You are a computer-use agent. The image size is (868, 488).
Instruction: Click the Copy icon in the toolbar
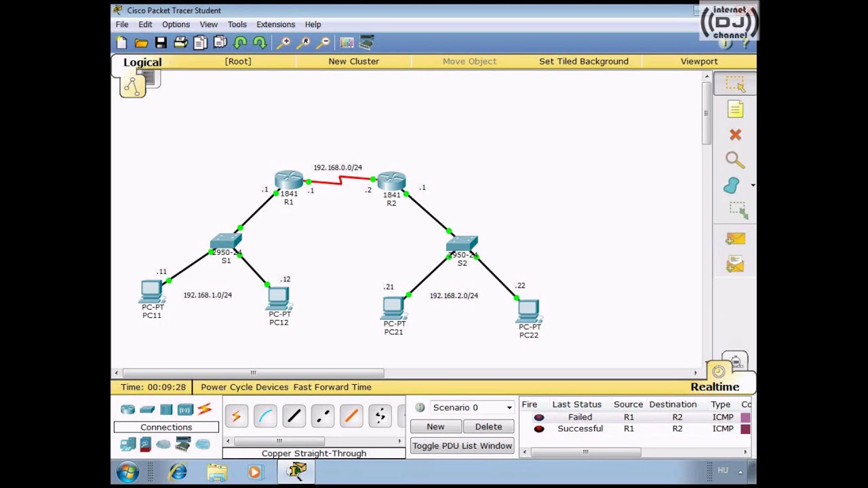pos(200,43)
